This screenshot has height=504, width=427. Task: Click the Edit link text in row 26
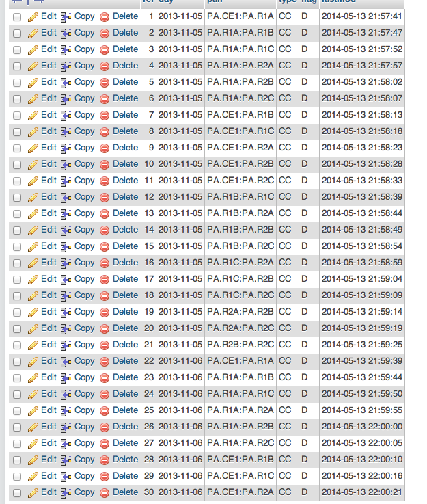coord(49,426)
